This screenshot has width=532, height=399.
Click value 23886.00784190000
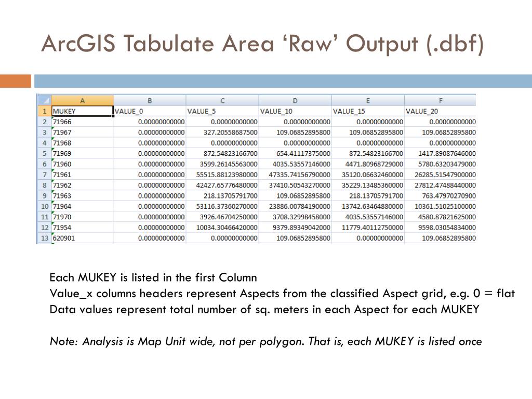click(x=295, y=206)
